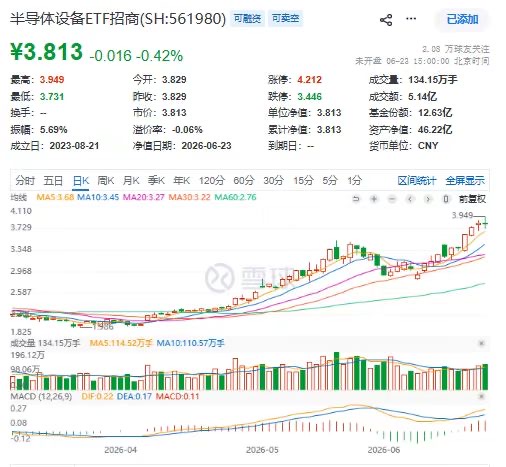Viewport: 506px width, 467px height.
Task: Open the 前复权 adjustment dropdown
Action: click(x=472, y=199)
